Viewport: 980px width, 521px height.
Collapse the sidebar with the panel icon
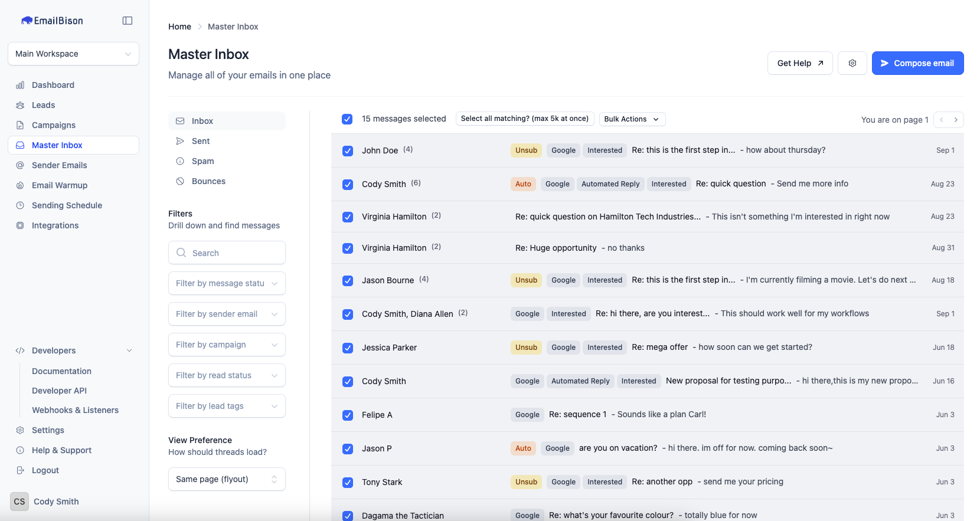(128, 21)
